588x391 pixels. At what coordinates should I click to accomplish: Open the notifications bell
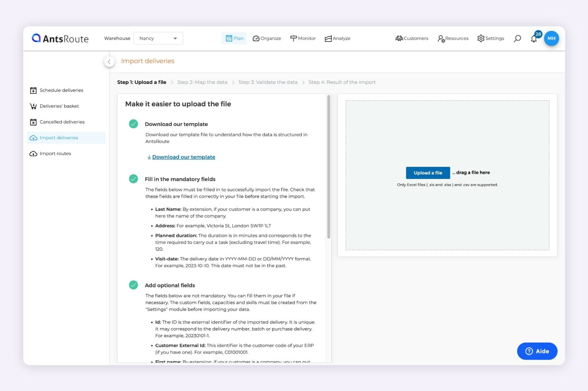534,39
